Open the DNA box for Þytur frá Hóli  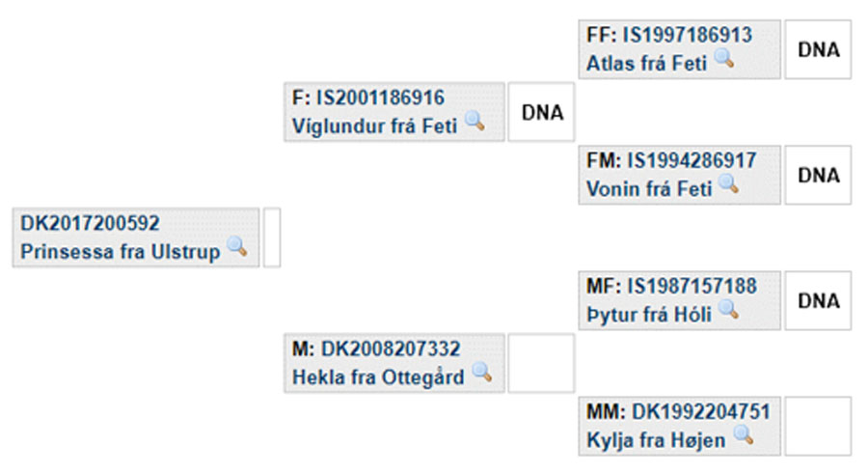tap(818, 301)
